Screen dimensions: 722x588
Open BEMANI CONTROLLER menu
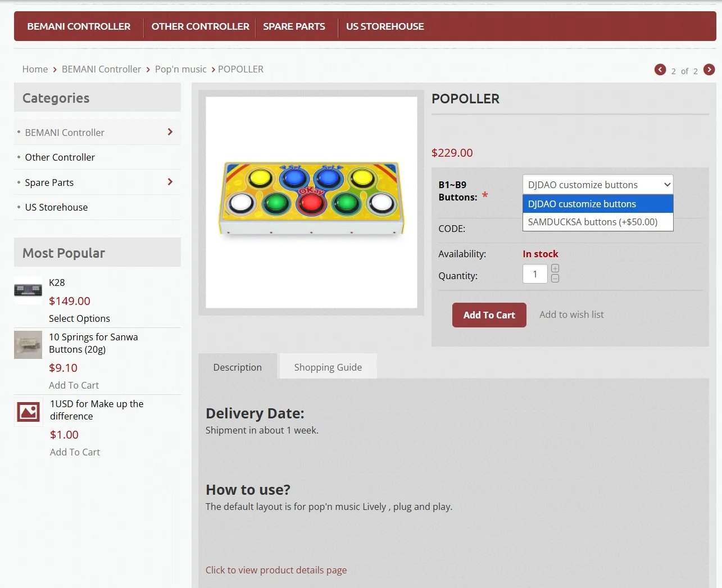[79, 26]
